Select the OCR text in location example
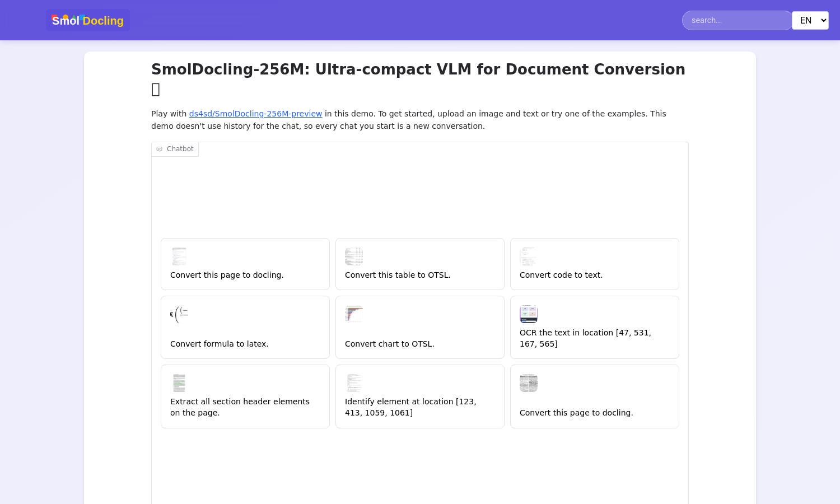This screenshot has height=504, width=840. pyautogui.click(x=595, y=327)
